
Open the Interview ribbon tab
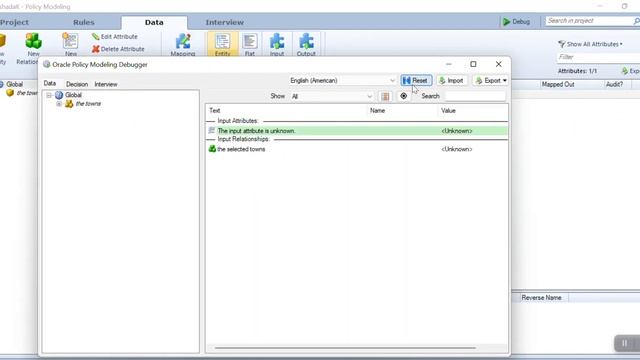click(x=224, y=22)
